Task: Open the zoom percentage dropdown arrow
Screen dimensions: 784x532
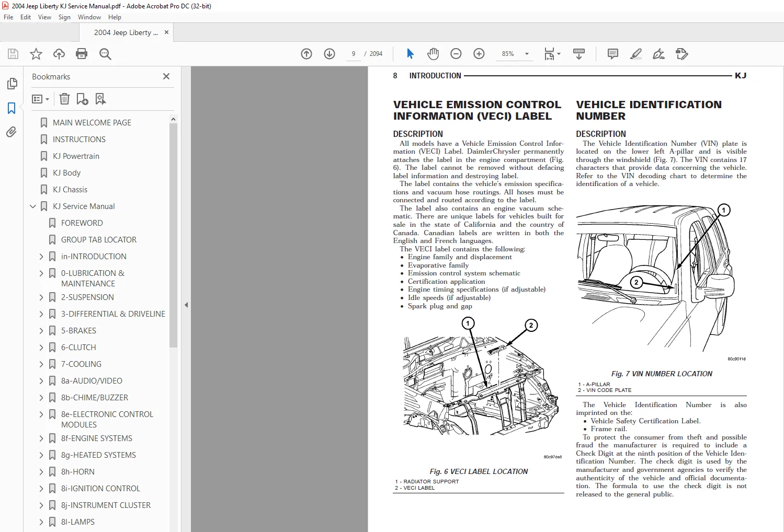Action: click(x=527, y=54)
